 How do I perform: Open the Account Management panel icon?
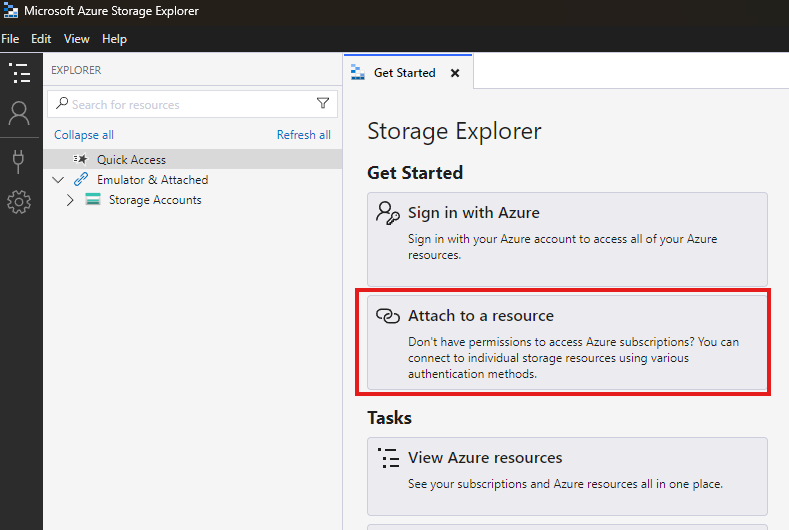click(19, 113)
